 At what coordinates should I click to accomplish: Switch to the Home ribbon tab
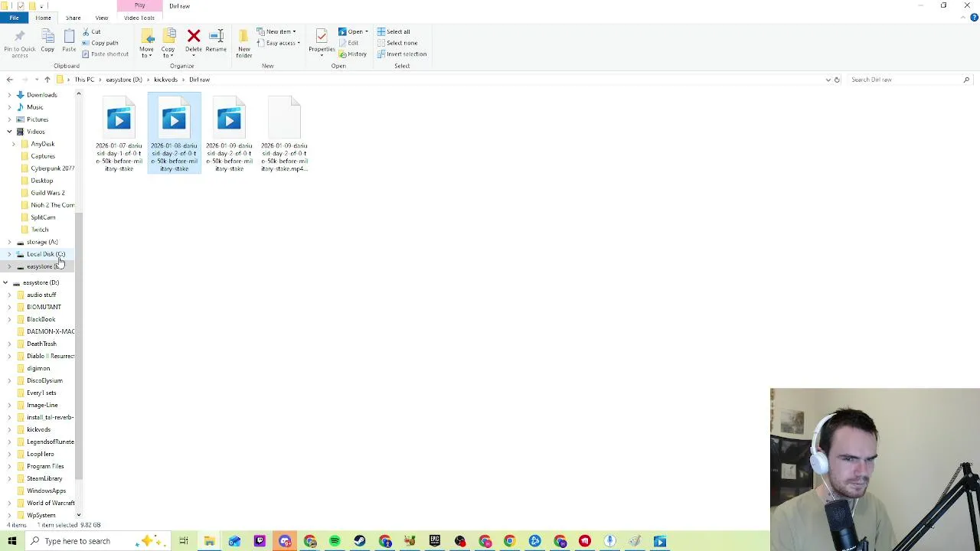[x=43, y=18]
